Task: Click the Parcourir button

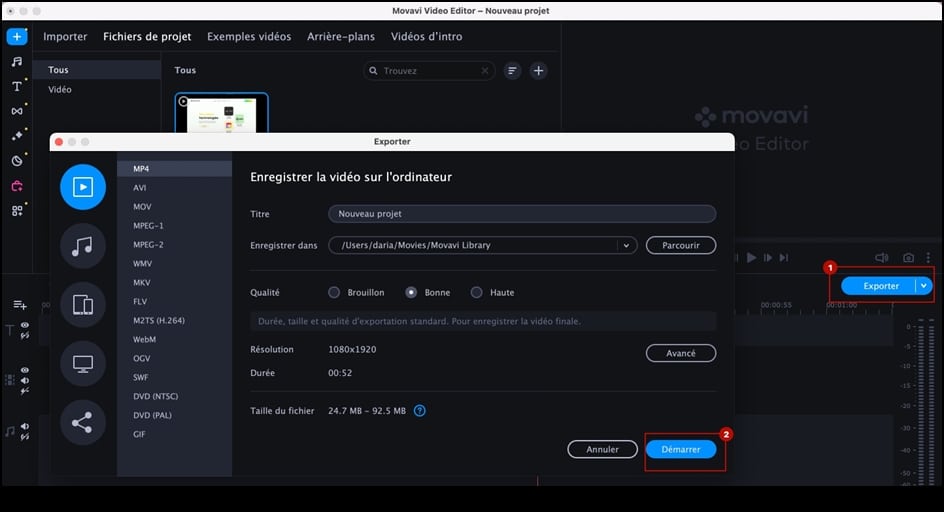Action: point(680,245)
